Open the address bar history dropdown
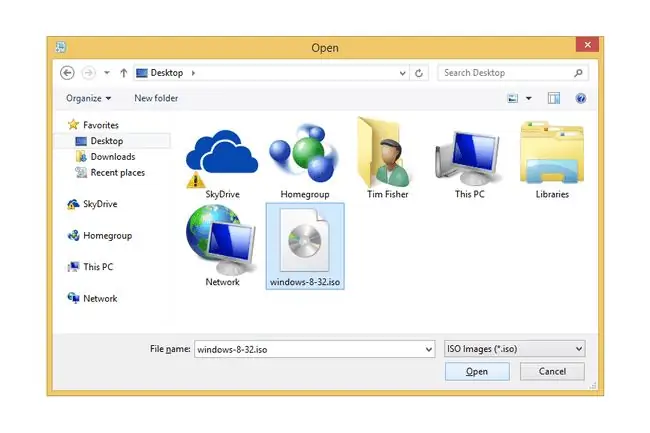 point(402,73)
